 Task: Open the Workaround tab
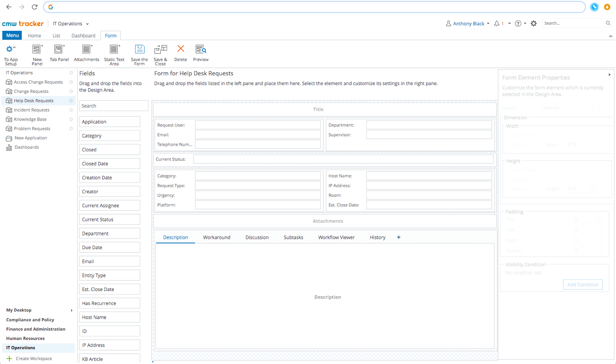216,238
